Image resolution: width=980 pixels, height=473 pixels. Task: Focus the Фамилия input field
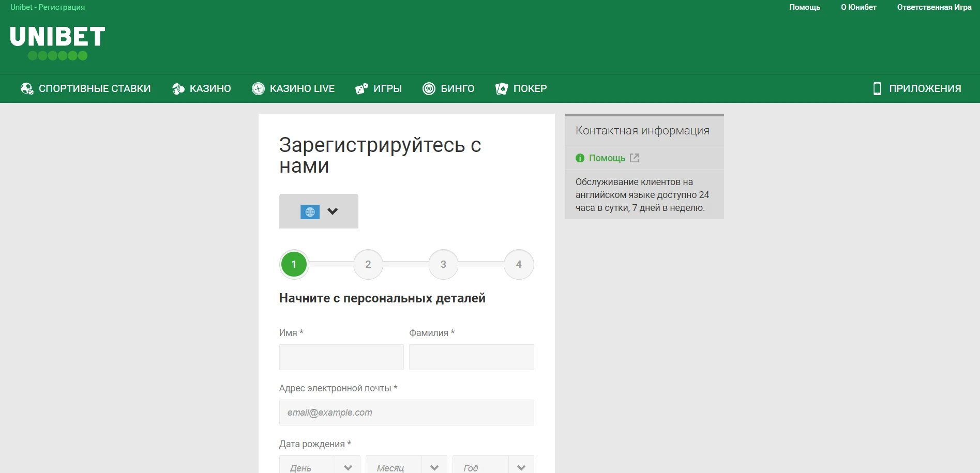(x=472, y=357)
